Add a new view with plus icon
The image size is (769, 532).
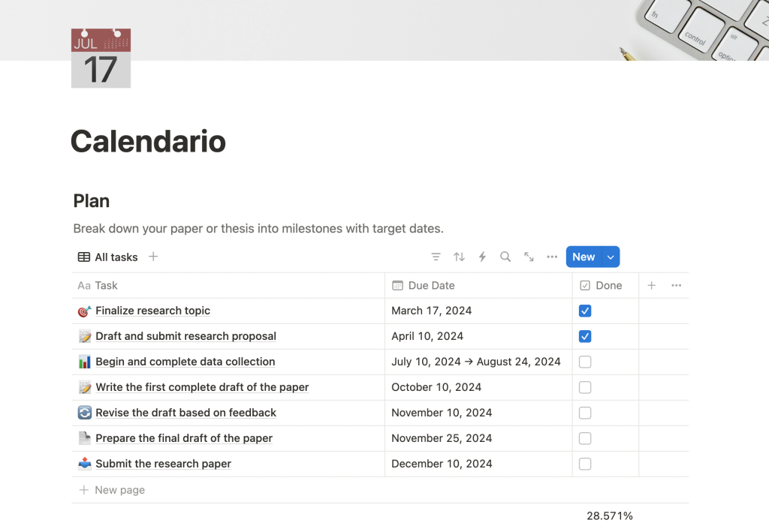(153, 257)
